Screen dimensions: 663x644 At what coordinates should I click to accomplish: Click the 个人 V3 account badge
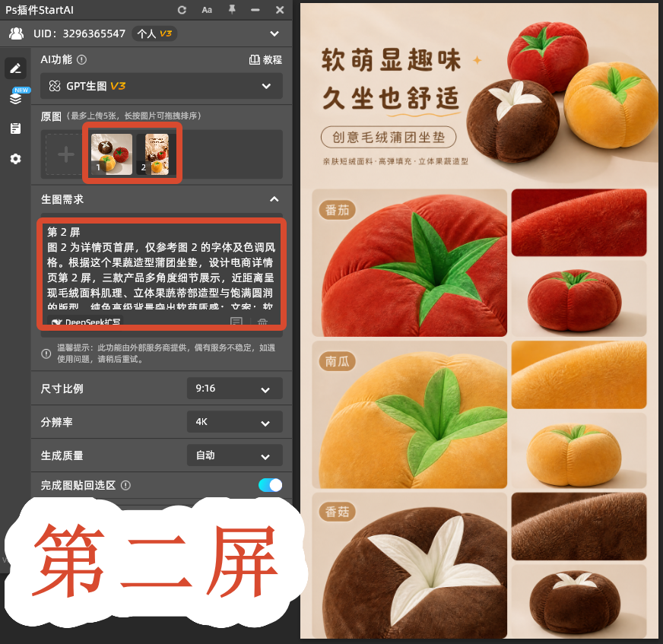(x=154, y=33)
